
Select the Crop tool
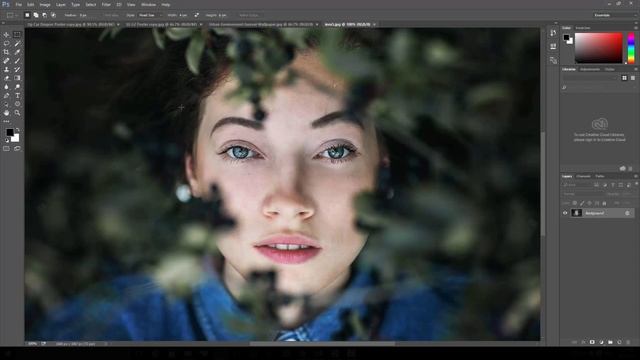6,52
